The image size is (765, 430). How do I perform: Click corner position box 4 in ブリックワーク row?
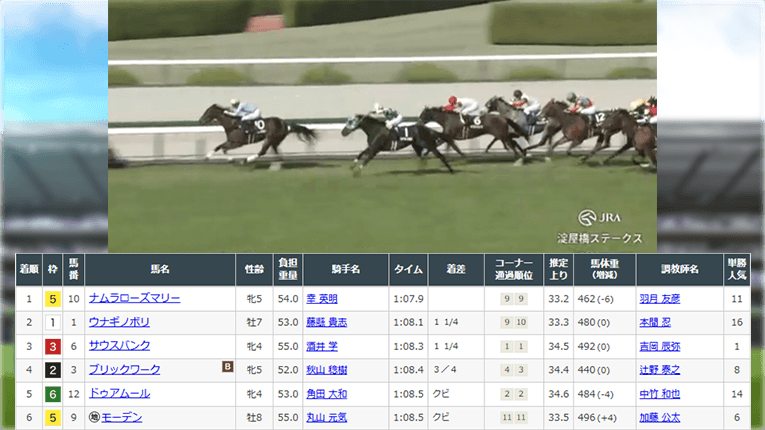(507, 370)
